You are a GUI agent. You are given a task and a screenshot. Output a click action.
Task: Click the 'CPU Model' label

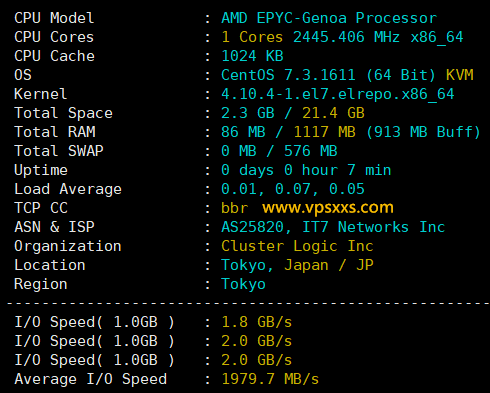tap(54, 18)
